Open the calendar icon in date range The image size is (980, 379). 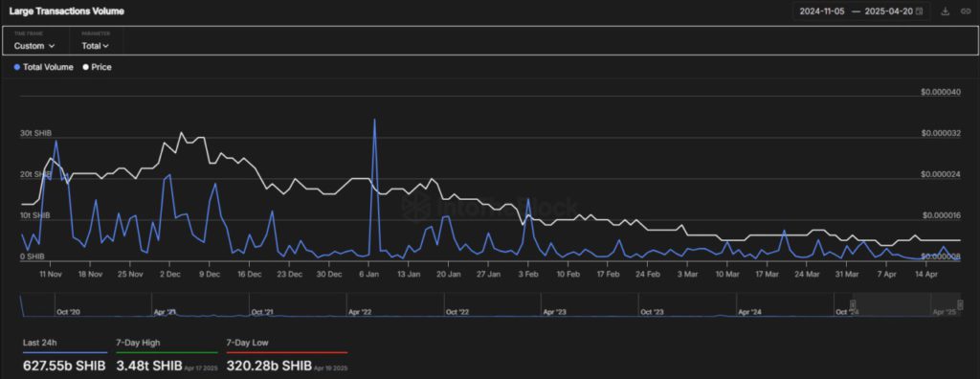pos(919,11)
